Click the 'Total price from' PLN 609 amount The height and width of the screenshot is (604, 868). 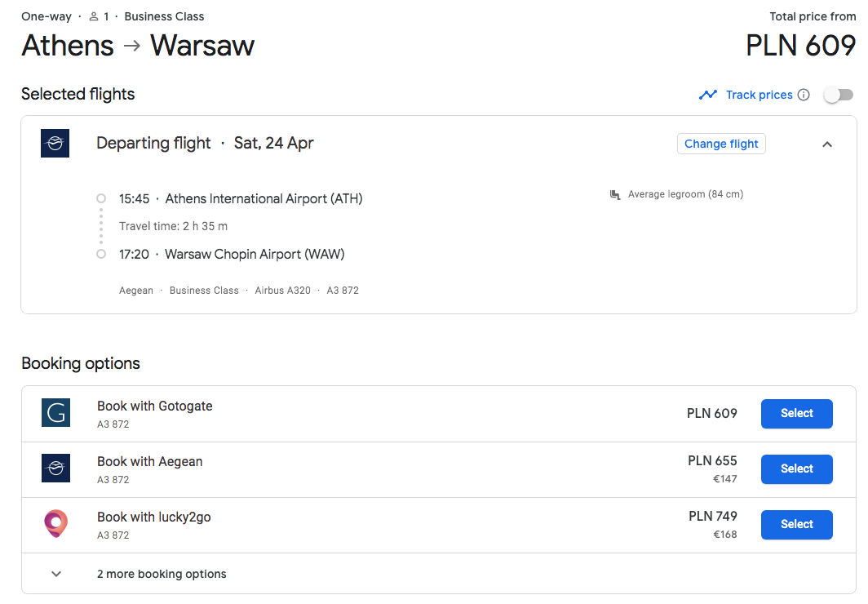coord(800,46)
